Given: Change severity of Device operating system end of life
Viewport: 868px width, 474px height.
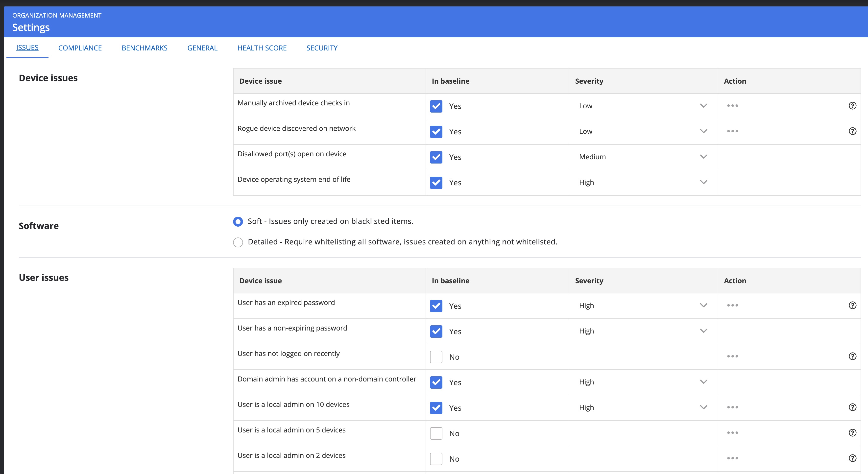Looking at the screenshot, I should pyautogui.click(x=703, y=182).
